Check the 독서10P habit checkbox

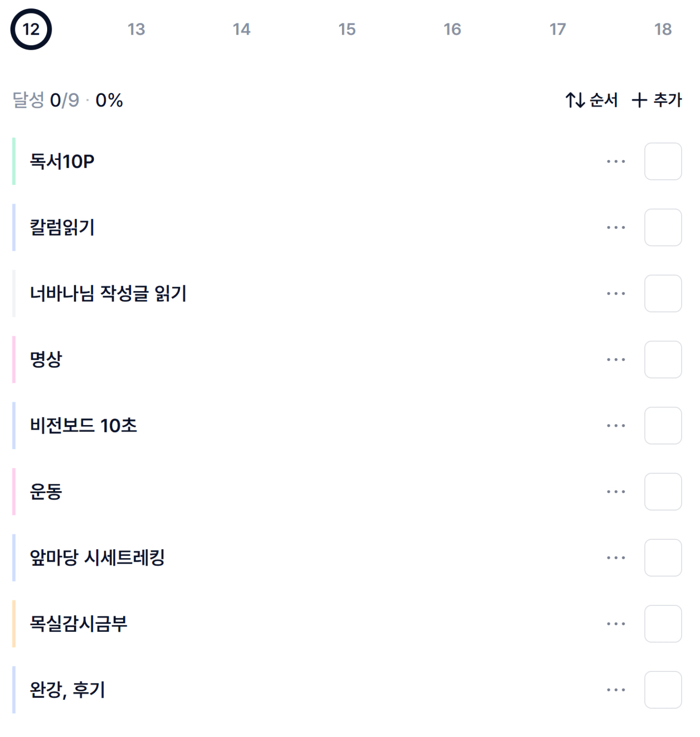(x=663, y=161)
